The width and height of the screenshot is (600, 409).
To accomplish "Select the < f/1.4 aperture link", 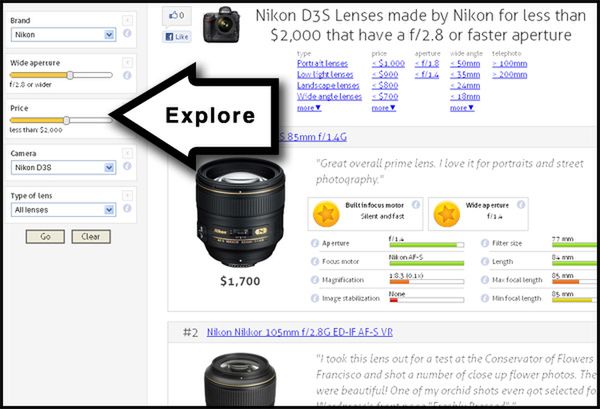I will pyautogui.click(x=427, y=75).
